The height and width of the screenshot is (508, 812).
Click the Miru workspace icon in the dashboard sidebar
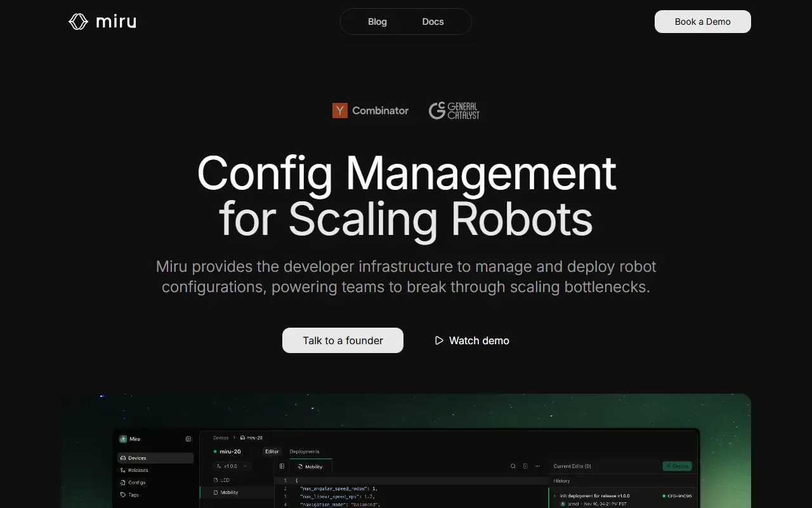[123, 439]
